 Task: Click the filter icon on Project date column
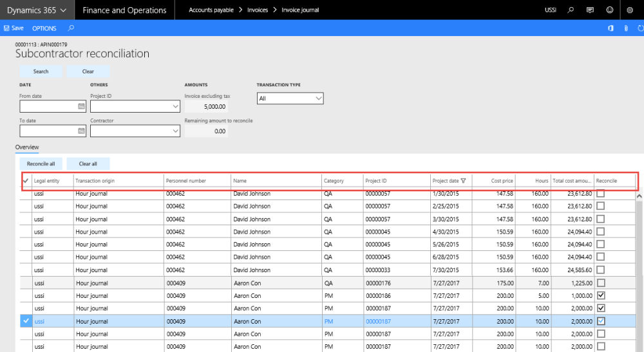click(463, 181)
